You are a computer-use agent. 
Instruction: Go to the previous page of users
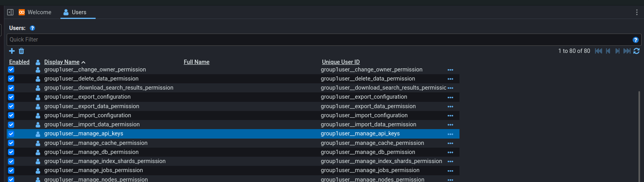[x=608, y=51]
